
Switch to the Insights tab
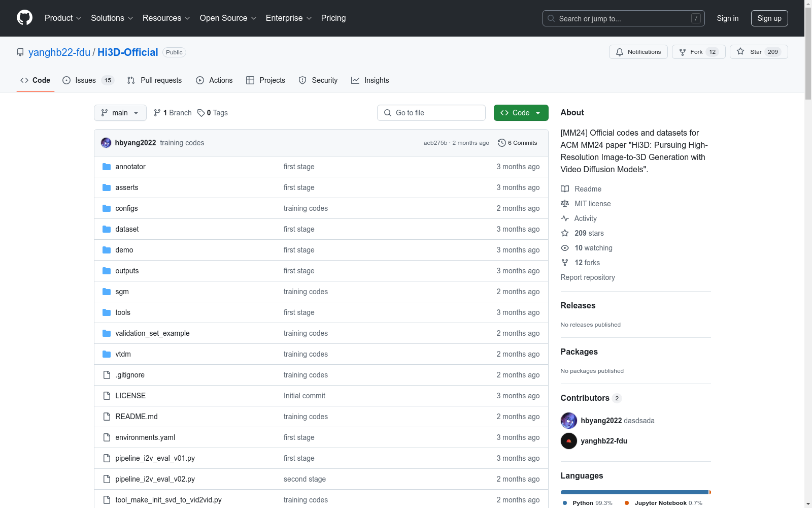coord(370,80)
